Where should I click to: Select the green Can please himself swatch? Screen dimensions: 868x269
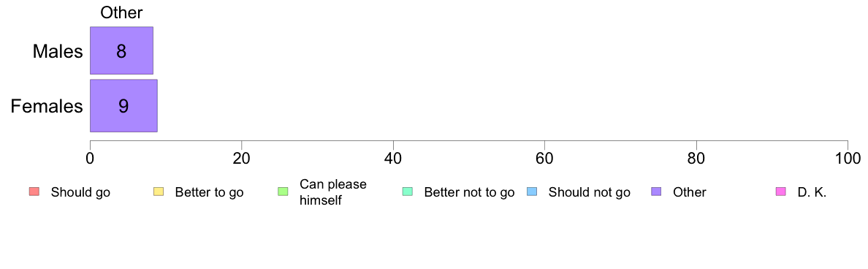point(282,192)
